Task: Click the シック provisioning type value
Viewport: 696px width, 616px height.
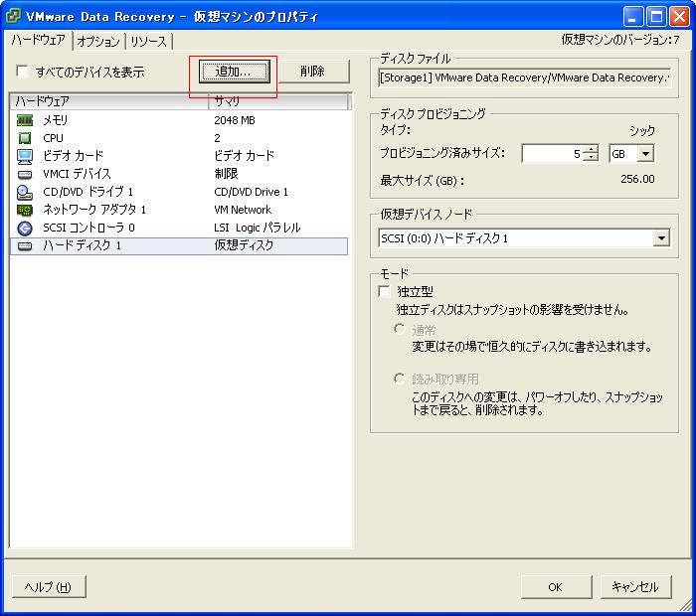Action: tap(642, 130)
